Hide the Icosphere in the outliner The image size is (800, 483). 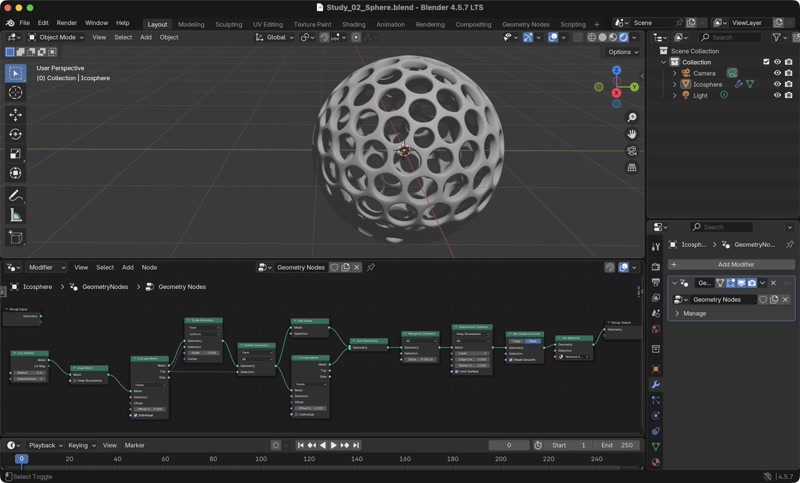pyautogui.click(x=777, y=84)
